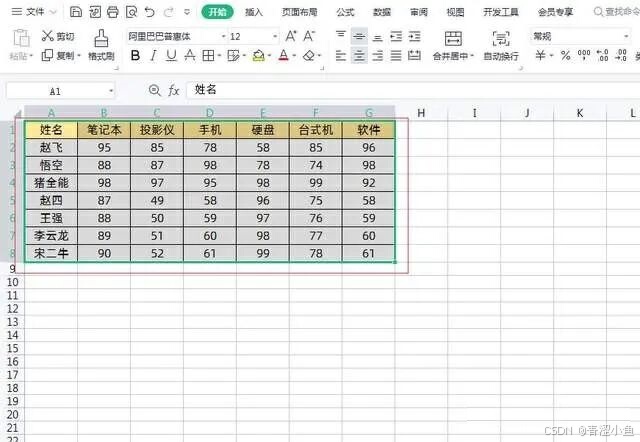Apply the fill color bucket
The width and height of the screenshot is (640, 442).
258,55
